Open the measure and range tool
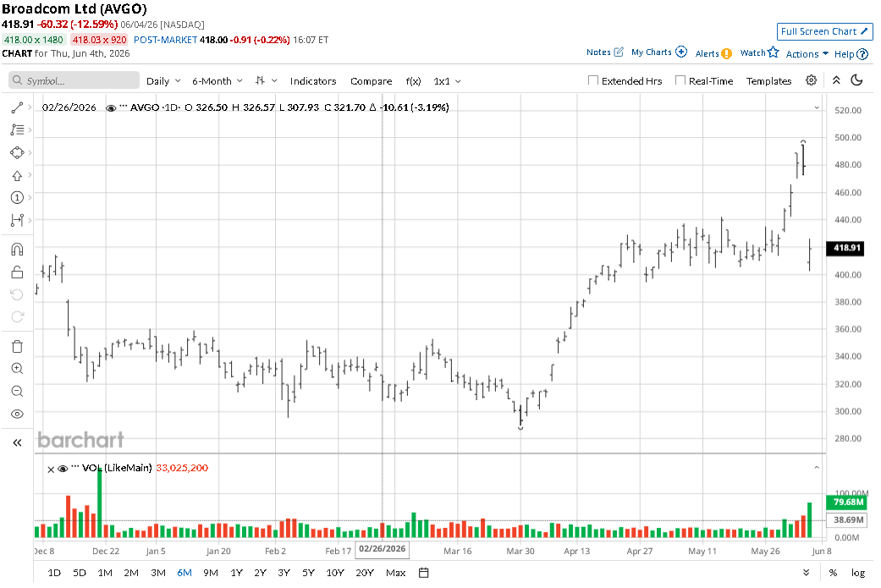 click(17, 220)
